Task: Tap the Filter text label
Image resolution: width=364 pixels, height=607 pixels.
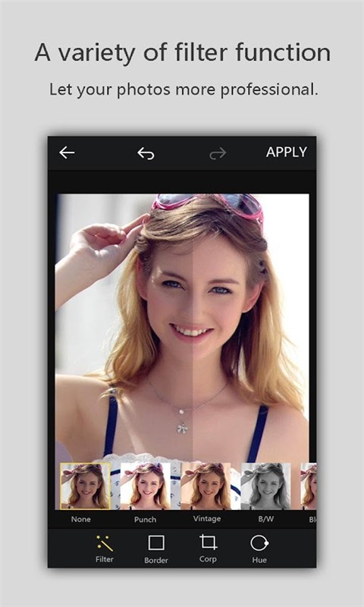Action: [105, 559]
